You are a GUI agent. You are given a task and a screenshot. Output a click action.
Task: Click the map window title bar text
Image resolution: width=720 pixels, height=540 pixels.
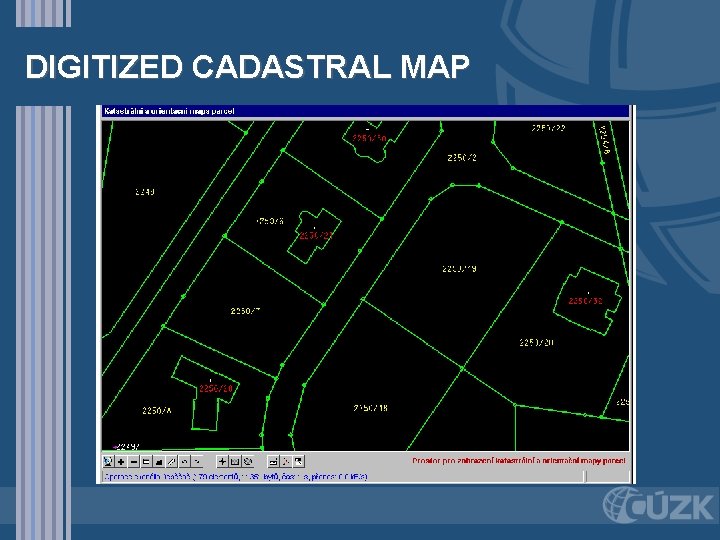(169, 111)
